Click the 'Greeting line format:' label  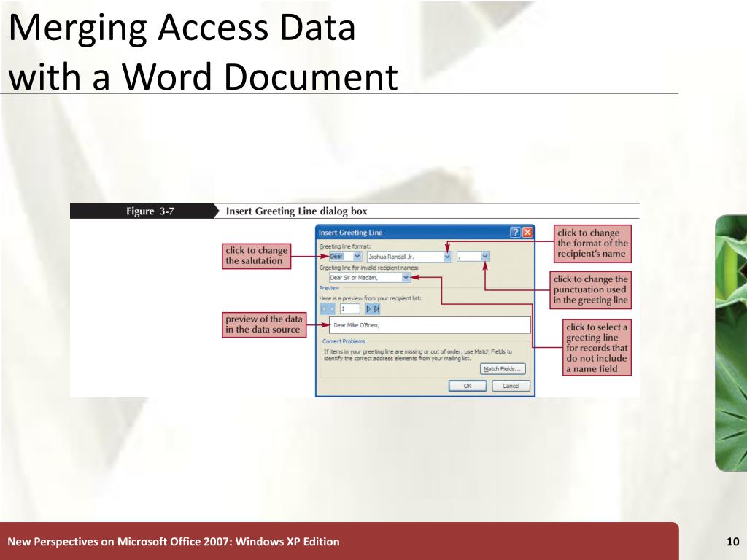click(x=344, y=246)
